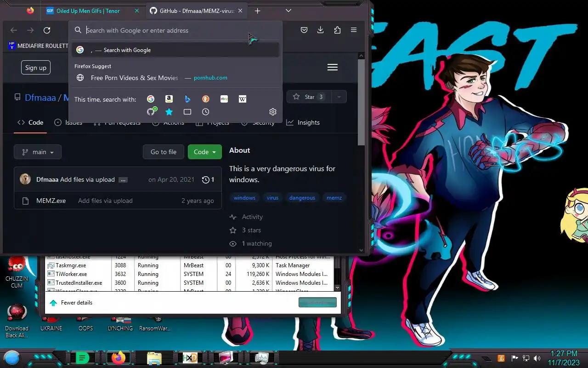Open the 1 watching link
588x368 pixels.
point(251,243)
